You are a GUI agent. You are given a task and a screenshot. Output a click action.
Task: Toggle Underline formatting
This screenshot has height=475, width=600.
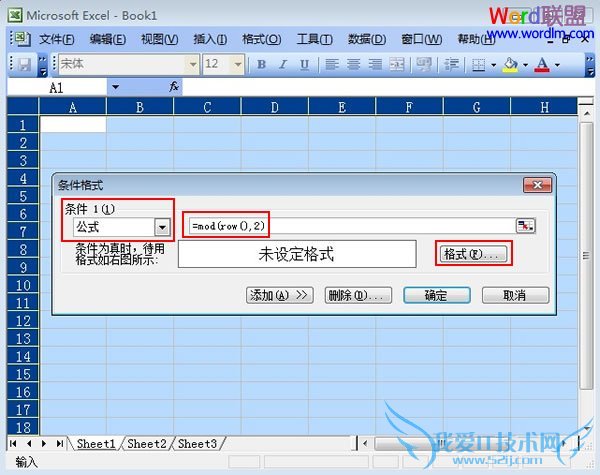(304, 64)
